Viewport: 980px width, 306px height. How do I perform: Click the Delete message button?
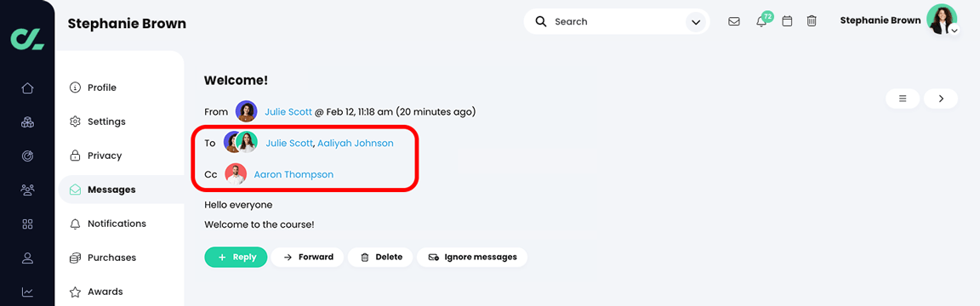380,258
